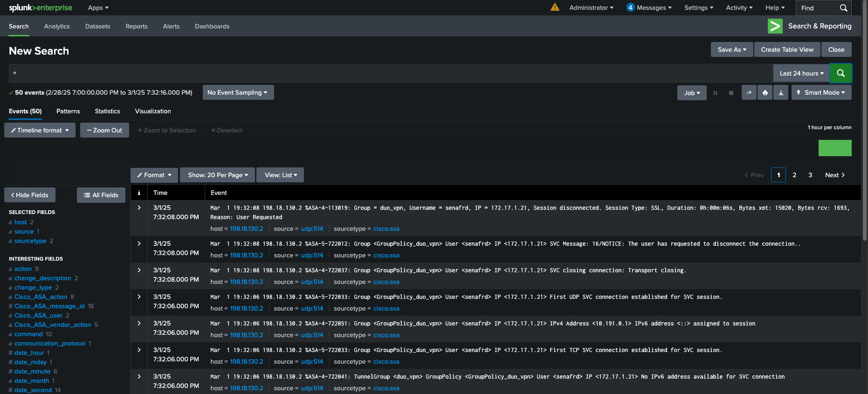The image size is (868, 394).
Task: Click the green timeline bar
Action: tap(834, 148)
